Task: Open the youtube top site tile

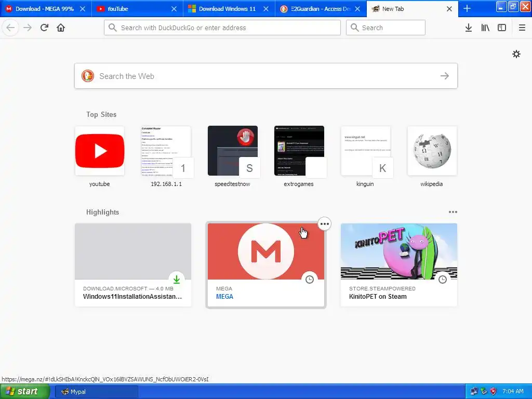Action: 100,151
